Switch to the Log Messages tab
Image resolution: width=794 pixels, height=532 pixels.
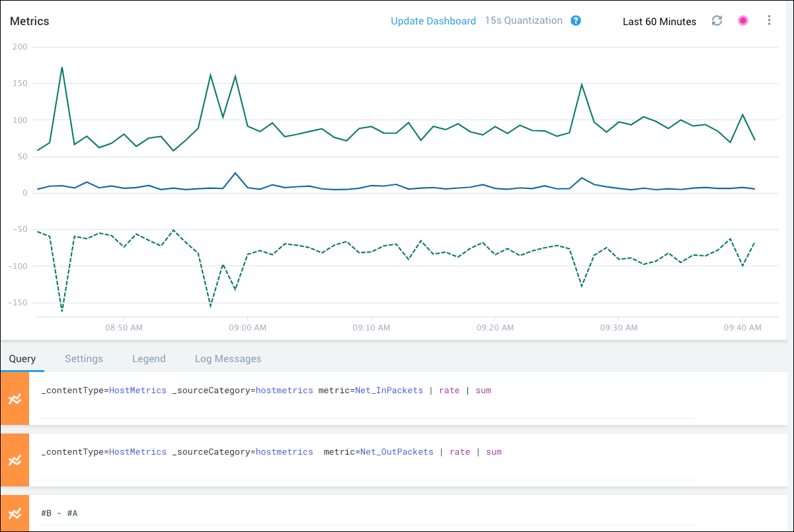pos(228,359)
